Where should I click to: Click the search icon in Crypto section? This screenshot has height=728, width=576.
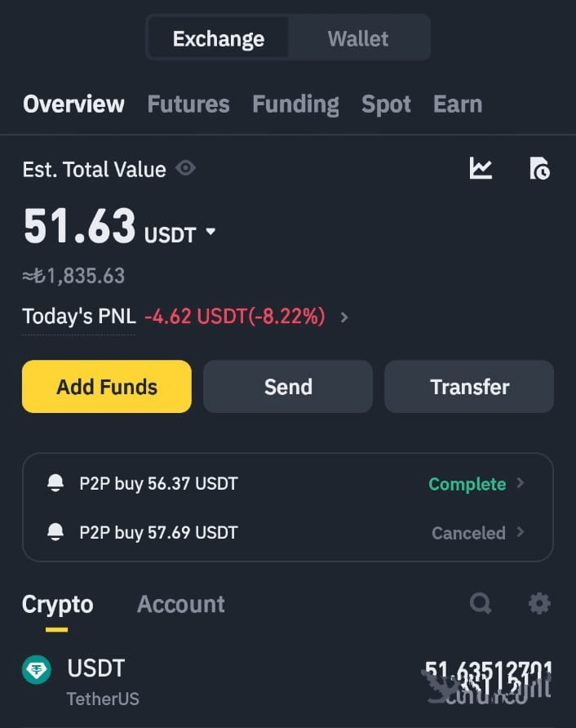pyautogui.click(x=481, y=604)
